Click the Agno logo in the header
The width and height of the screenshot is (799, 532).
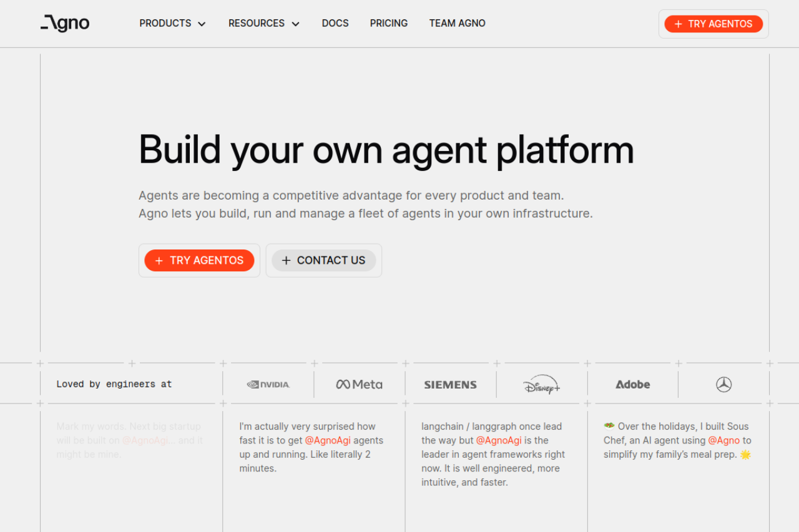click(x=65, y=24)
